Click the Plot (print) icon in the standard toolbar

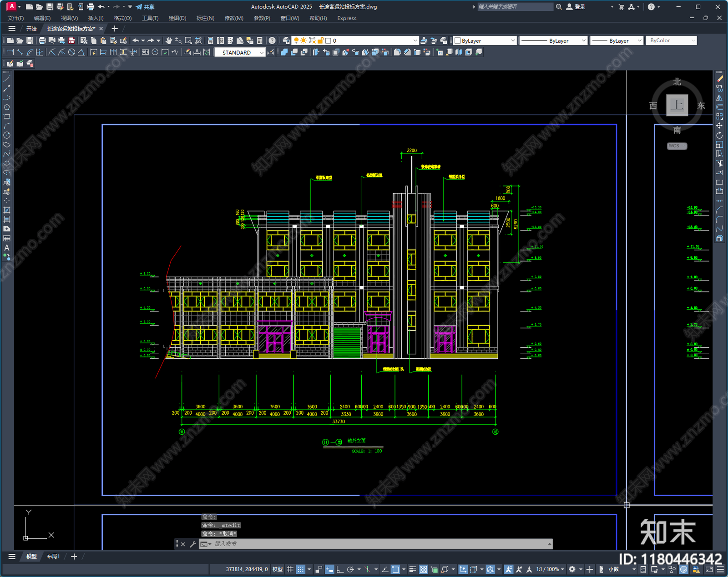(42, 40)
